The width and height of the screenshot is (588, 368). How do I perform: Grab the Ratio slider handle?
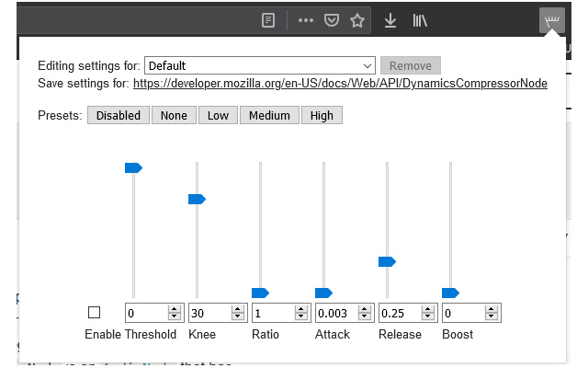click(260, 293)
